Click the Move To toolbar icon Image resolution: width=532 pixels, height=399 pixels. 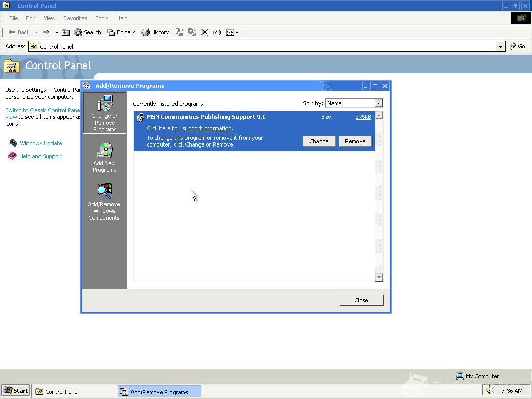click(x=179, y=32)
